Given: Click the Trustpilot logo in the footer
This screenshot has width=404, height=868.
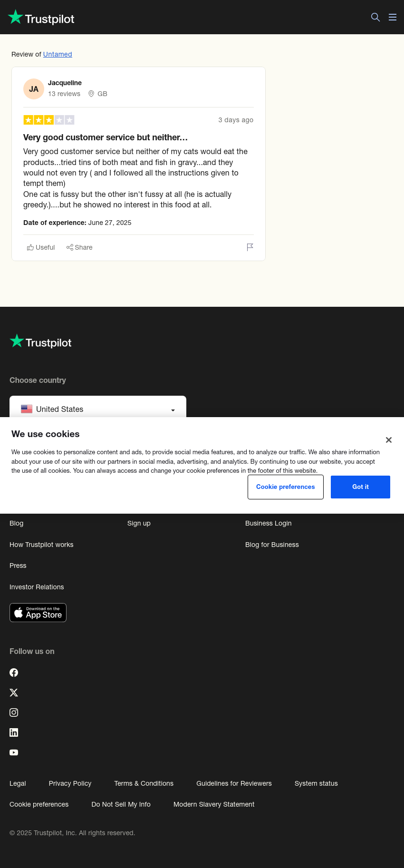Looking at the screenshot, I should click(41, 341).
